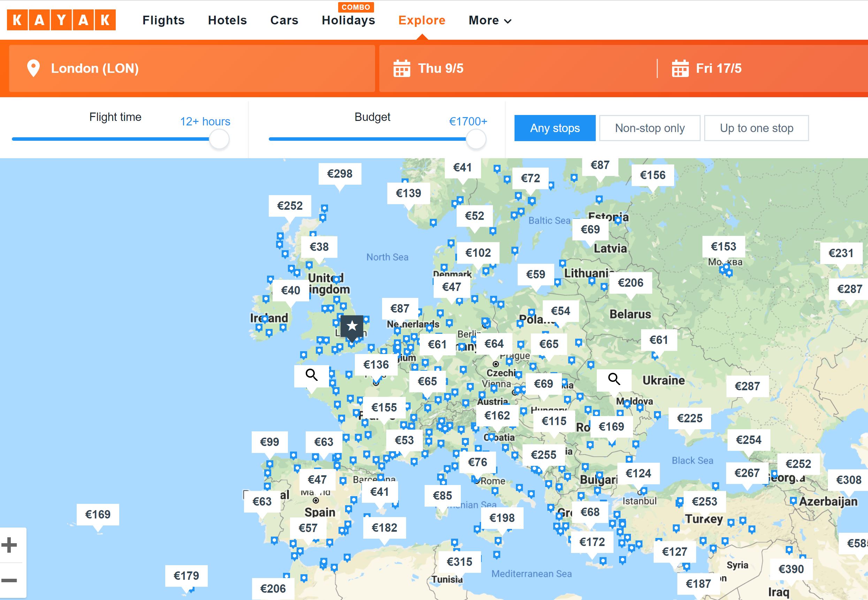868x600 pixels.
Task: Click the calendar icon next to Thu 9/5
Action: click(402, 68)
